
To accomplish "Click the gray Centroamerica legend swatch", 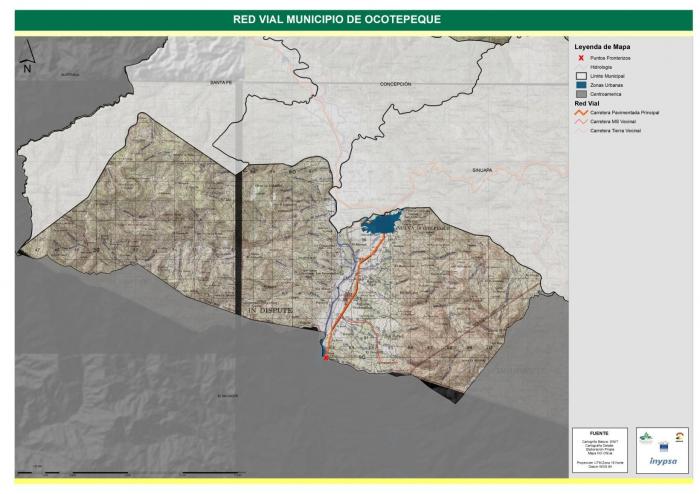I will click(579, 94).
